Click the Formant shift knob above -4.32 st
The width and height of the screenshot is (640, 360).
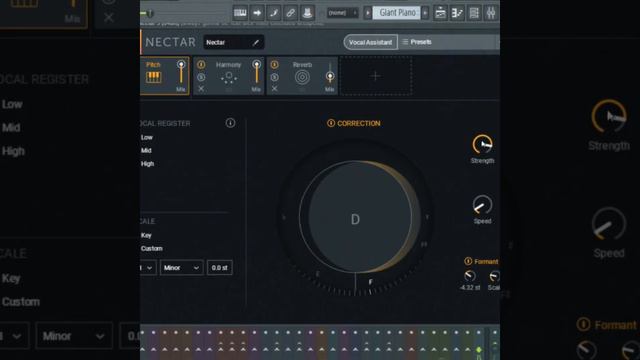tap(469, 276)
